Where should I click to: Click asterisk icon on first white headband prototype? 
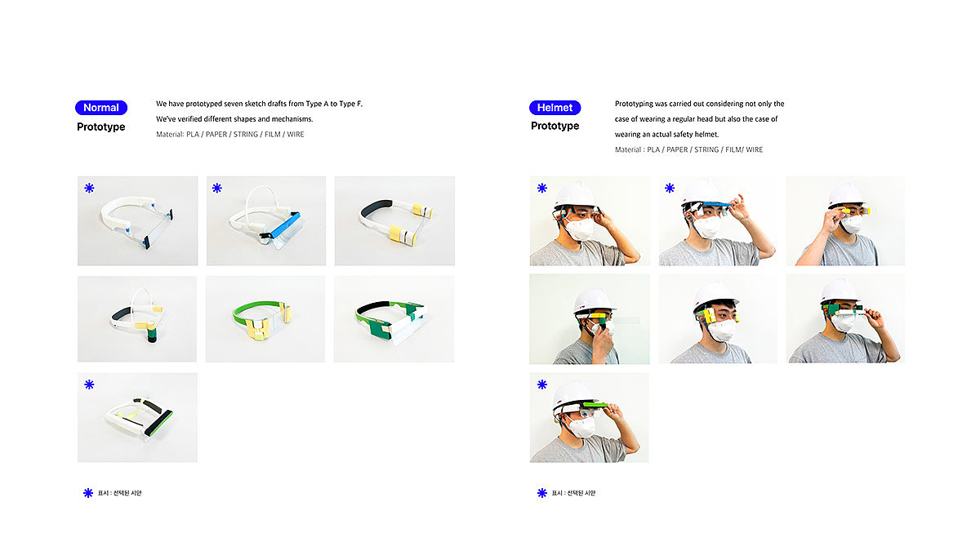pyautogui.click(x=89, y=189)
